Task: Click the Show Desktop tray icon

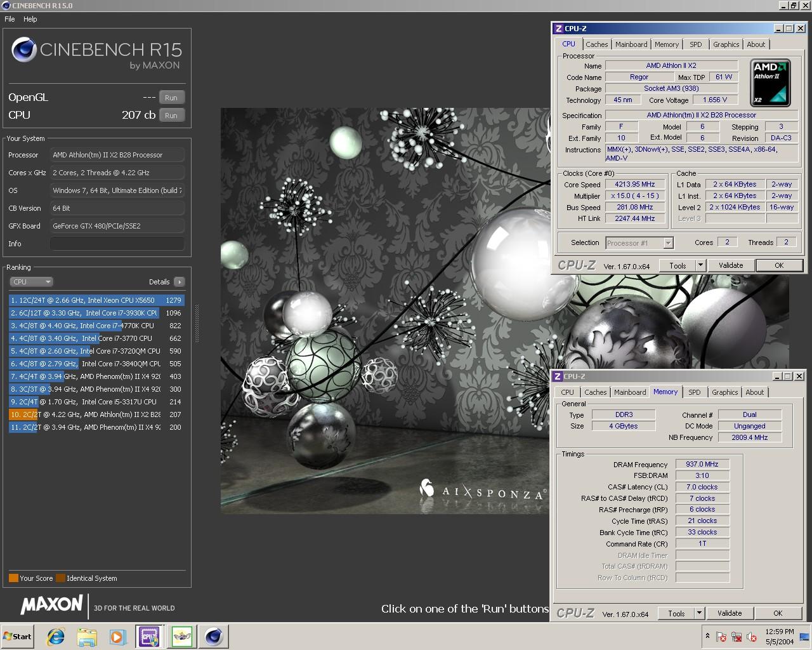Action: (804, 637)
